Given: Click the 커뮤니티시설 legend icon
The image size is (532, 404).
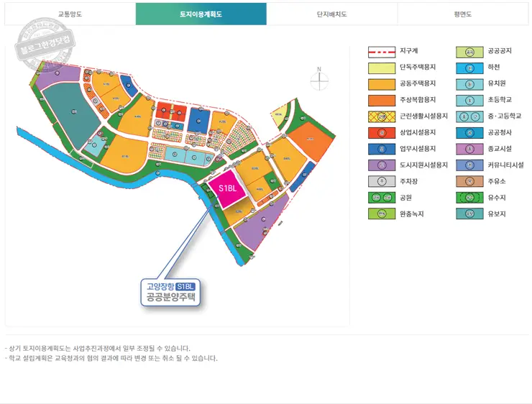Looking at the screenshot, I should click(469, 165).
